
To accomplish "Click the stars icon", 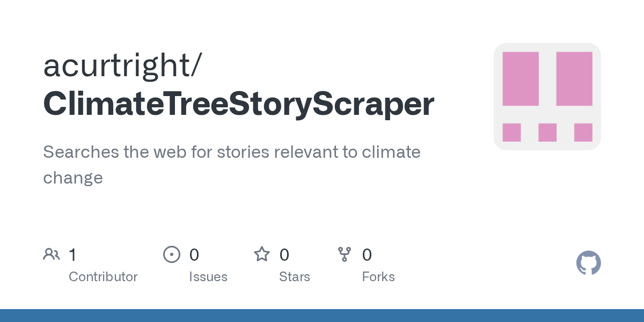I will pos(261,254).
